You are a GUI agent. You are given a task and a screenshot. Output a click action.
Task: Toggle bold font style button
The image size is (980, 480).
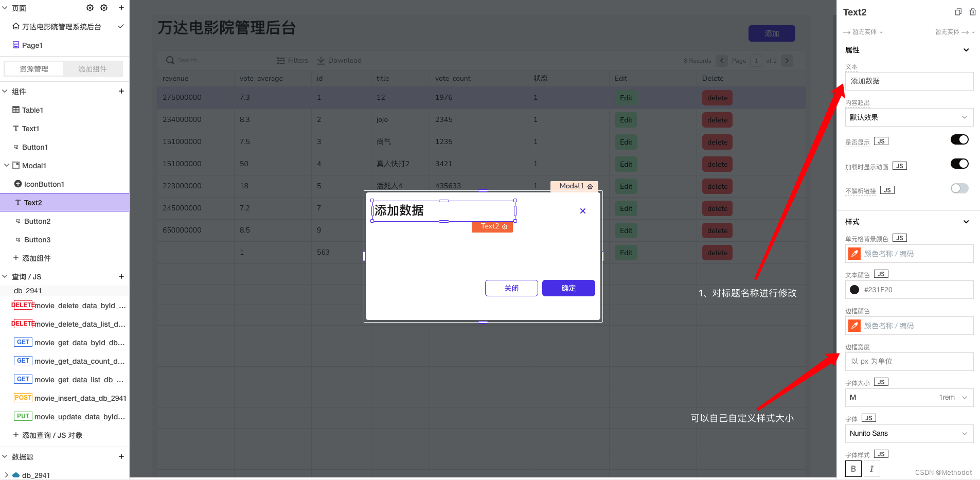click(x=853, y=469)
